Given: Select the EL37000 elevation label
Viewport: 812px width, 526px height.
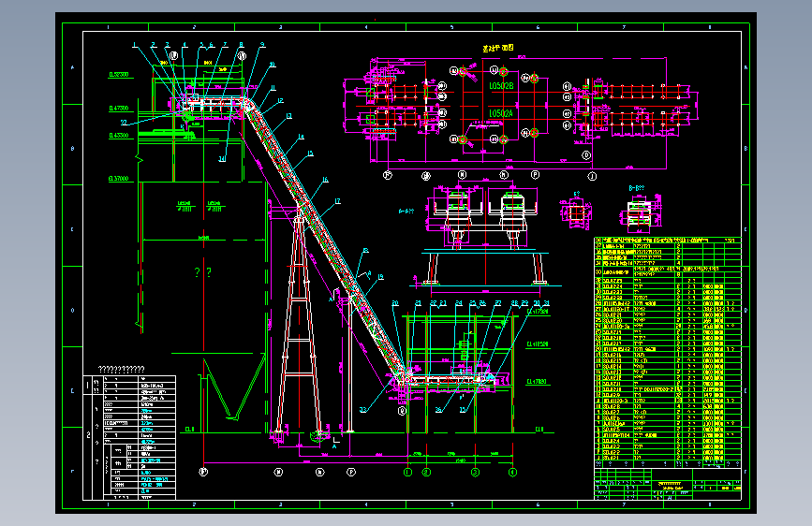Looking at the screenshot, I should (x=119, y=178).
